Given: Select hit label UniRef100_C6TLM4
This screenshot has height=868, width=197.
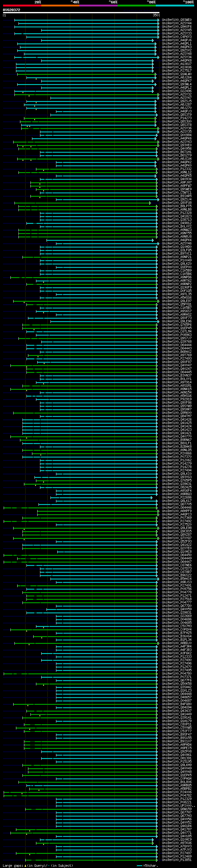Looking at the screenshot, I should (177, 332).
